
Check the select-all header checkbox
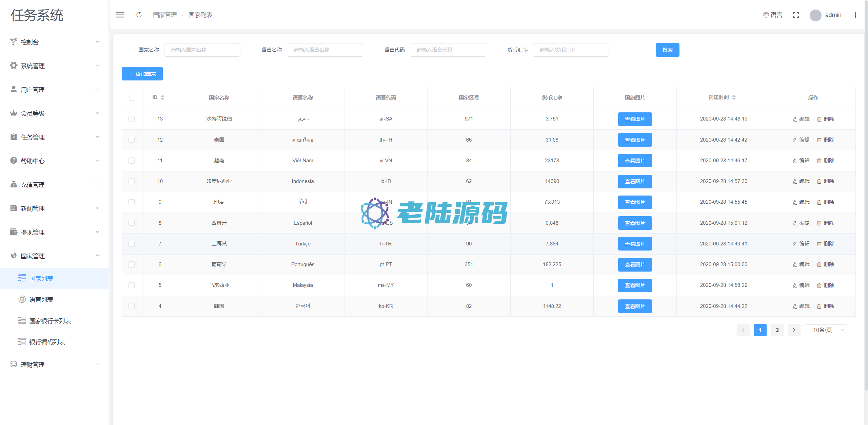(132, 98)
